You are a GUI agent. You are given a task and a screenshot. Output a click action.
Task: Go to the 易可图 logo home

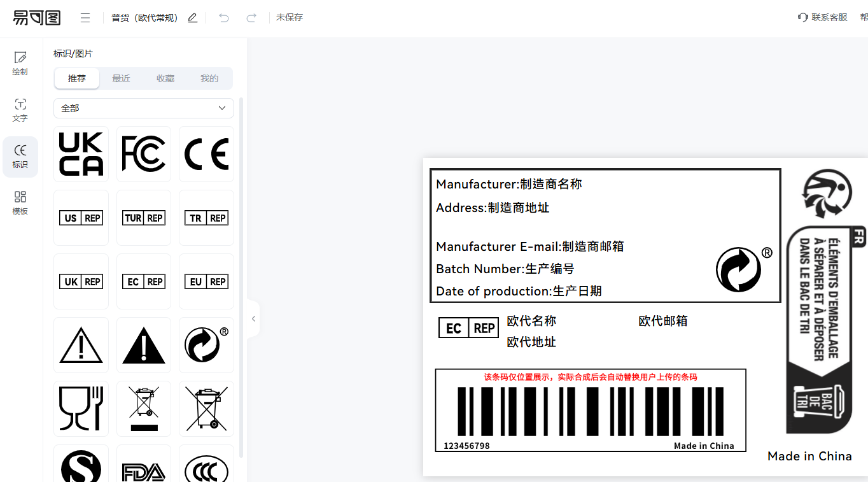pyautogui.click(x=37, y=18)
